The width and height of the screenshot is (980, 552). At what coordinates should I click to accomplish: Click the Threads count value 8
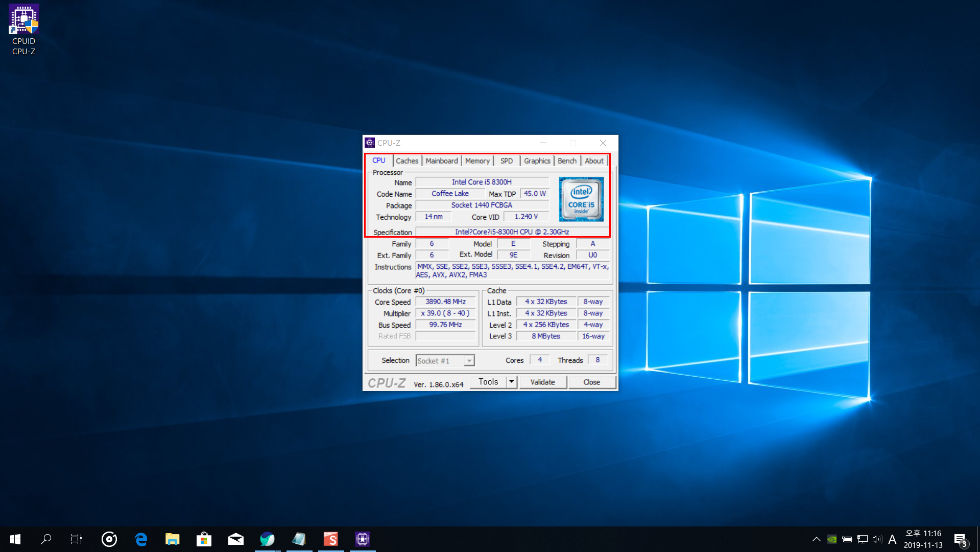597,360
